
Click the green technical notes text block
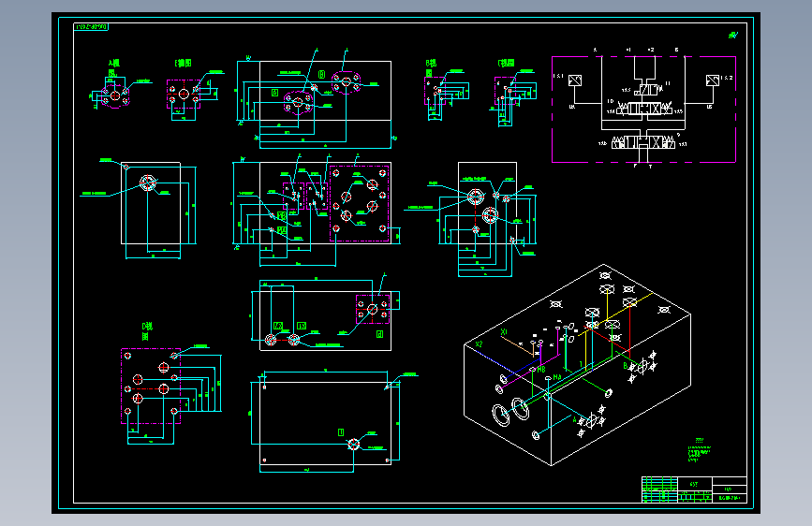(699, 450)
